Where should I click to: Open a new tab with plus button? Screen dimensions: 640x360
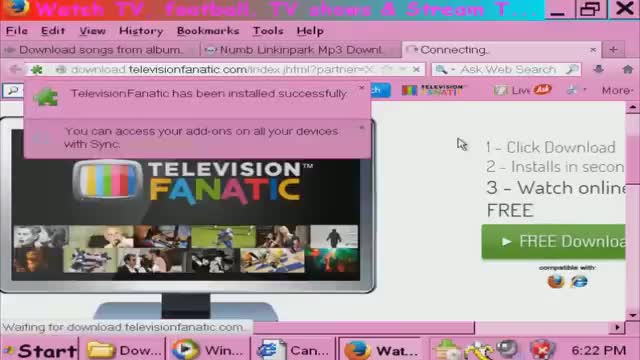point(613,50)
